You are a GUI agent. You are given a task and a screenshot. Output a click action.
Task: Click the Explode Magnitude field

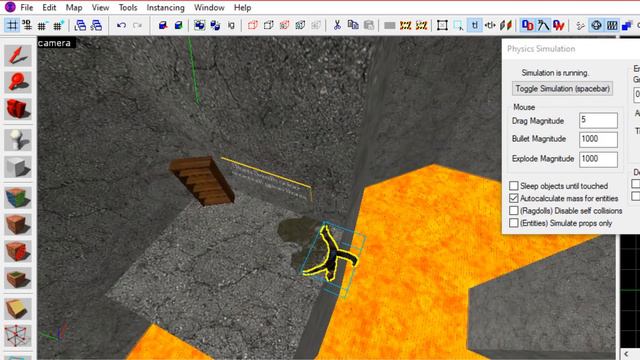coord(598,159)
